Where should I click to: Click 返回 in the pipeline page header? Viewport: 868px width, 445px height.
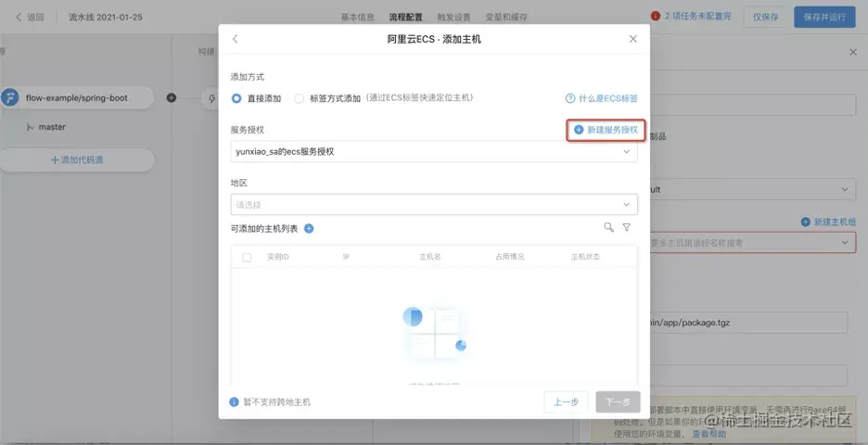pyautogui.click(x=30, y=18)
